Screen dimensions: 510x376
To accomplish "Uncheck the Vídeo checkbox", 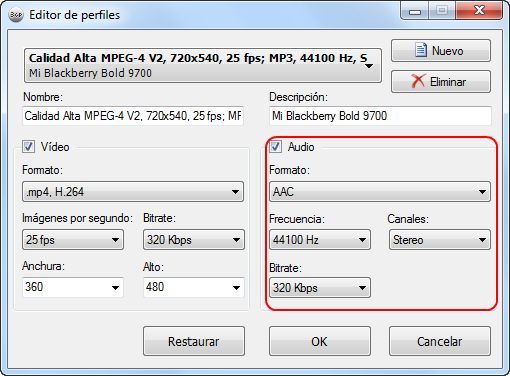I will pyautogui.click(x=28, y=147).
